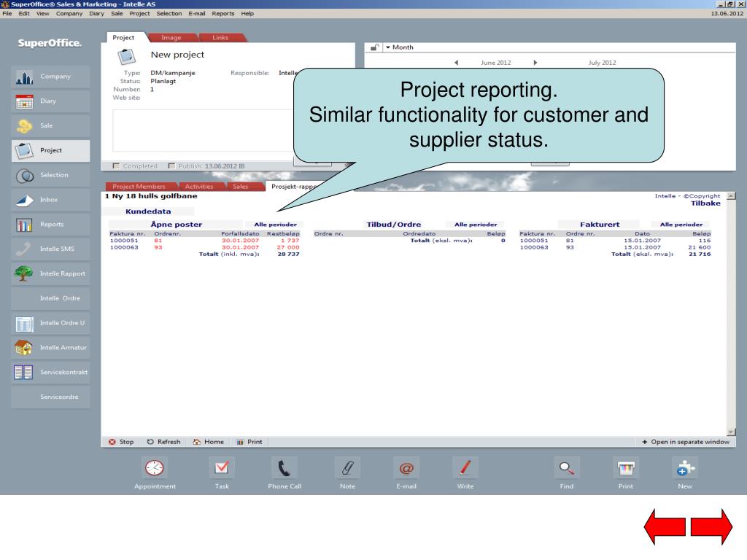
Task: Tick the Publish checkbox
Action: [171, 166]
